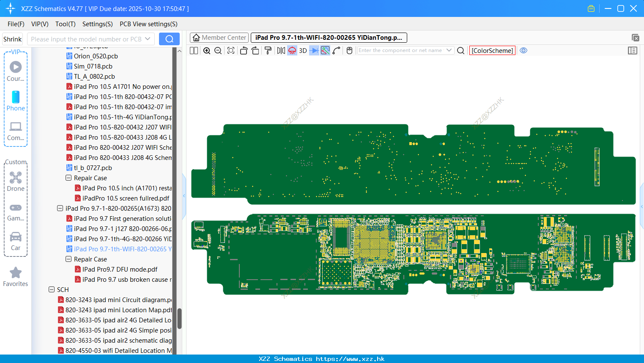This screenshot has width=644, height=363.
Task: Open the Member Center tab
Action: coord(219,38)
